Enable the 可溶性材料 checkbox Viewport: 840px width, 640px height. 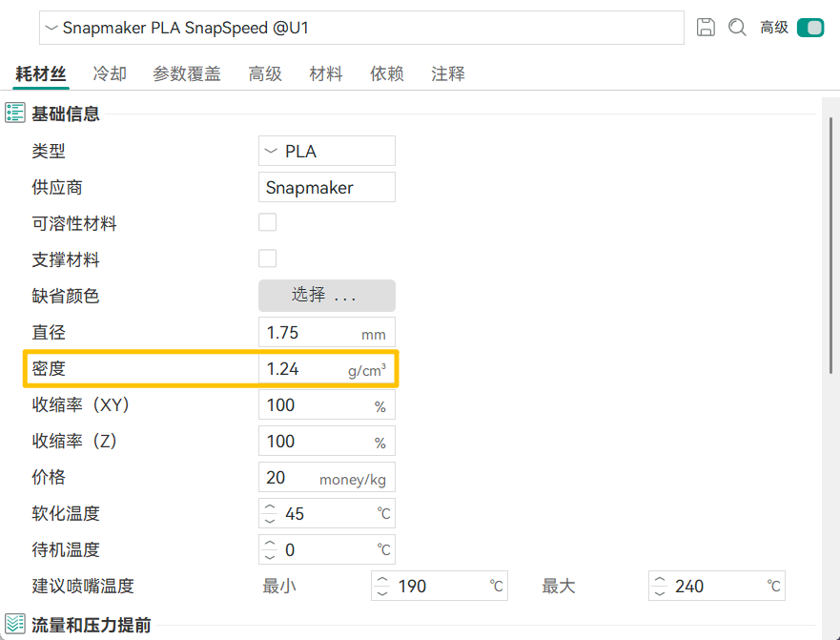(268, 223)
